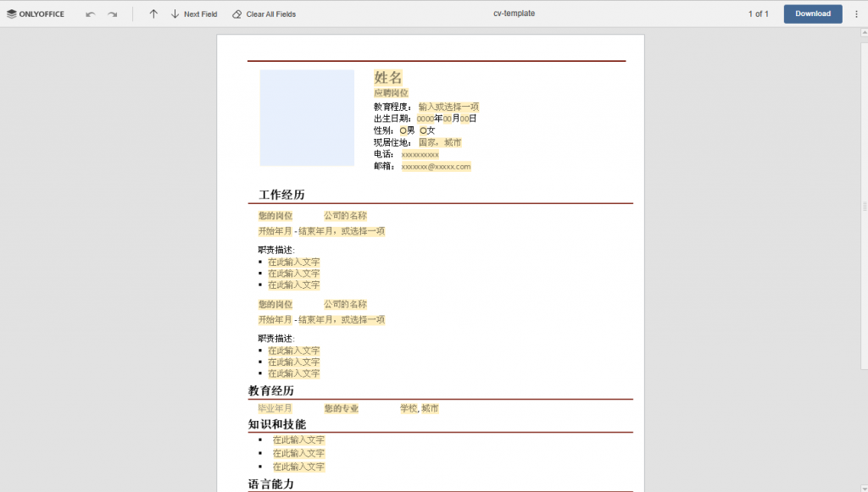The height and width of the screenshot is (492, 868).
Task: Open the first job's 或选择一项 date dropdown
Action: pos(364,230)
